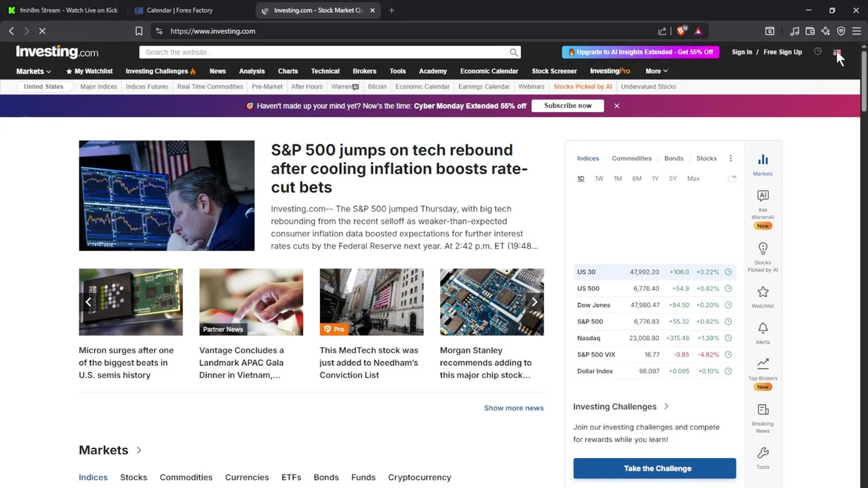The width and height of the screenshot is (868, 488).
Task: Click the clock icon in the US 30 row
Action: click(x=728, y=272)
